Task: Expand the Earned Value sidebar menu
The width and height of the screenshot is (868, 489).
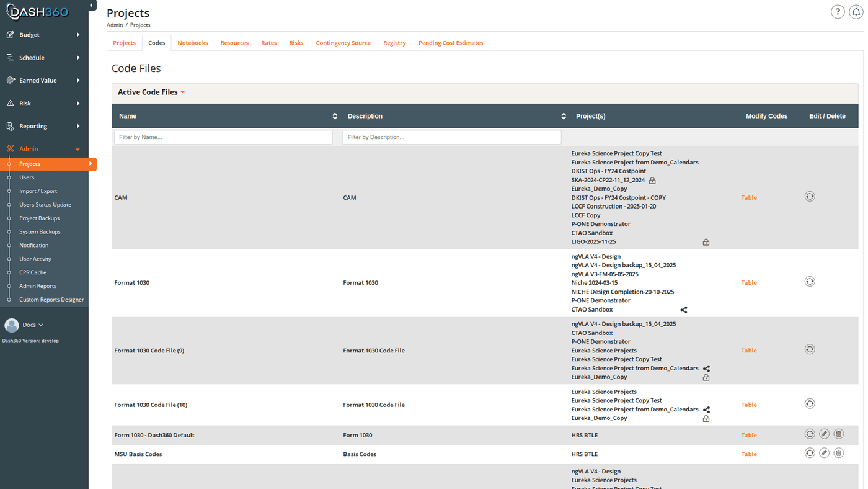Action: (x=44, y=80)
